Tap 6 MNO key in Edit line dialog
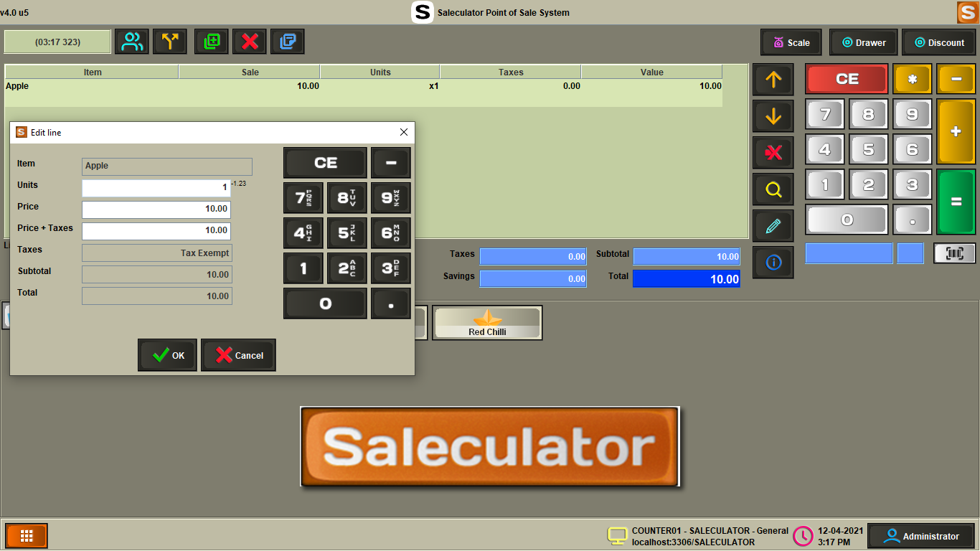 click(x=391, y=233)
